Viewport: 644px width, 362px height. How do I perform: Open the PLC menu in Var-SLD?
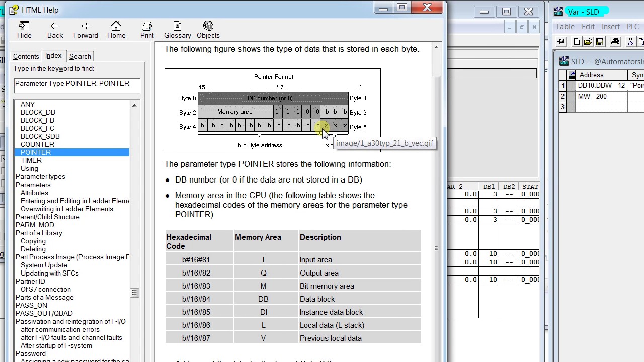[x=632, y=27]
